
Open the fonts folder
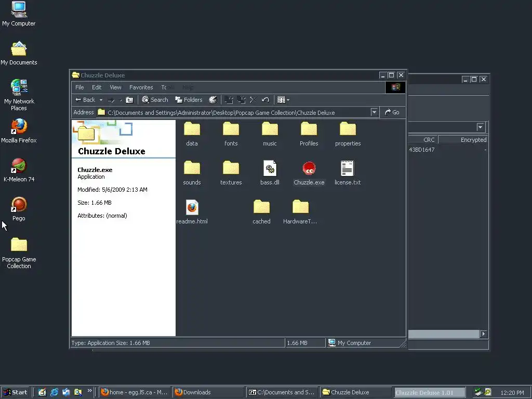(x=231, y=135)
